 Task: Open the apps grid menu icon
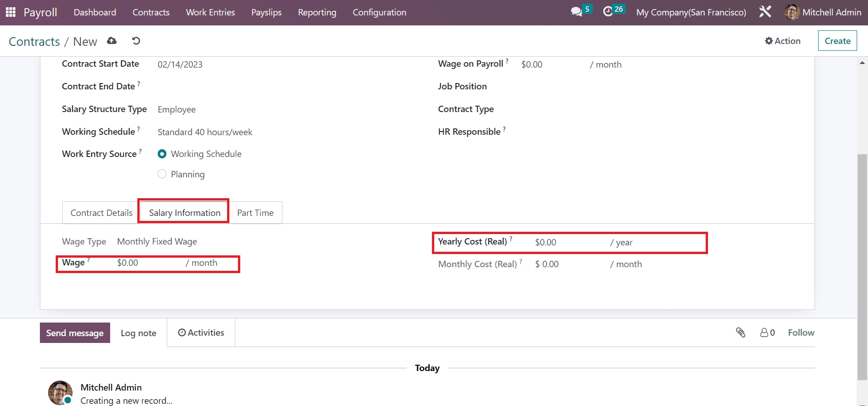pyautogui.click(x=10, y=12)
